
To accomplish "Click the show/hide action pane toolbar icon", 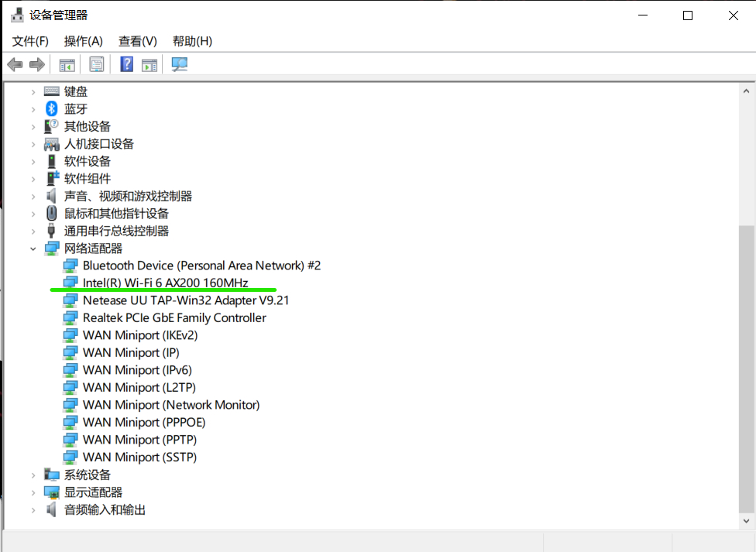I will 149,64.
